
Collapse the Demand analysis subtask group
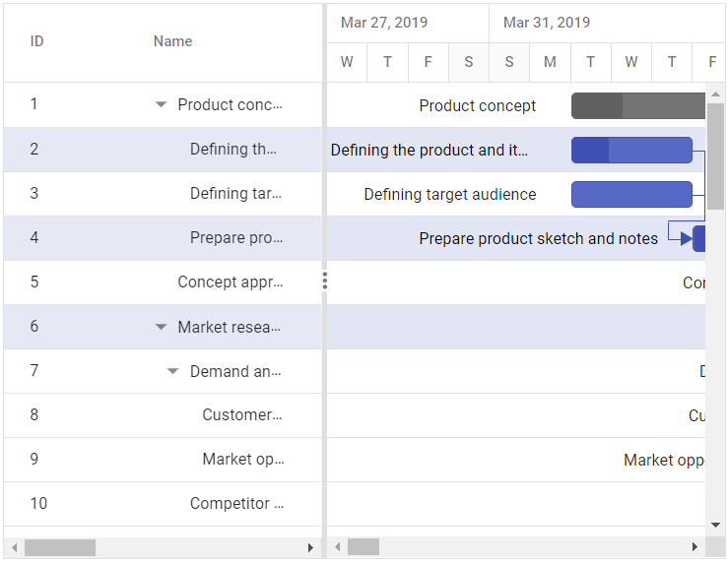[x=173, y=372]
